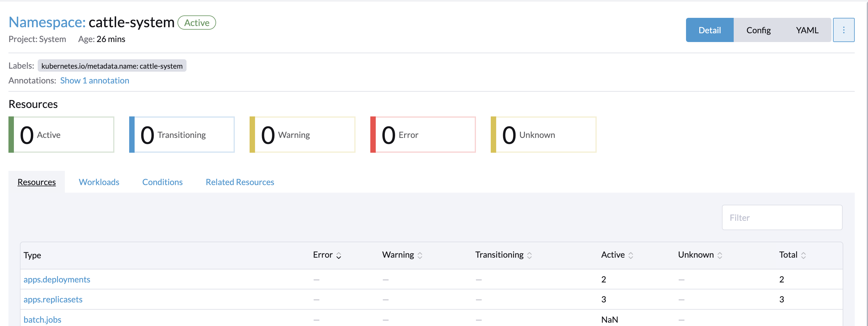Open apps.deployments resource list
The image size is (868, 326).
click(57, 279)
